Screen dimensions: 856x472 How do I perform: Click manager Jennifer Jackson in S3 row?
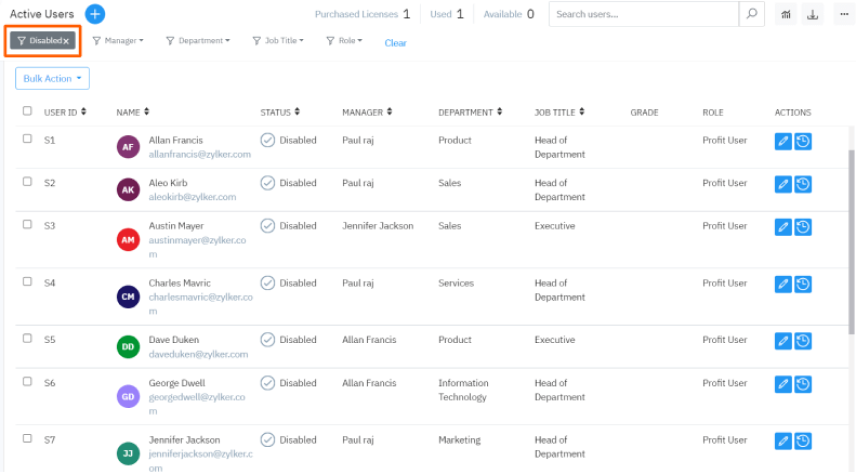click(378, 225)
